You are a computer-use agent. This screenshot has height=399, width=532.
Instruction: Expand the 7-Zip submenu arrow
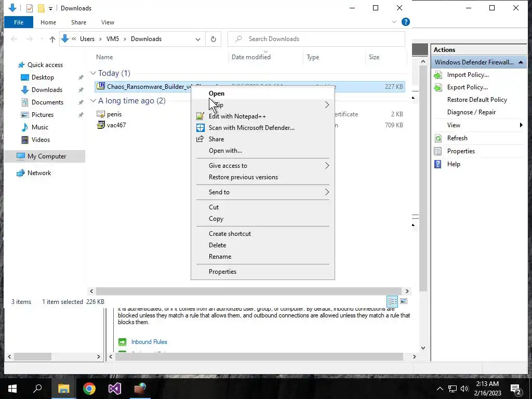327,105
